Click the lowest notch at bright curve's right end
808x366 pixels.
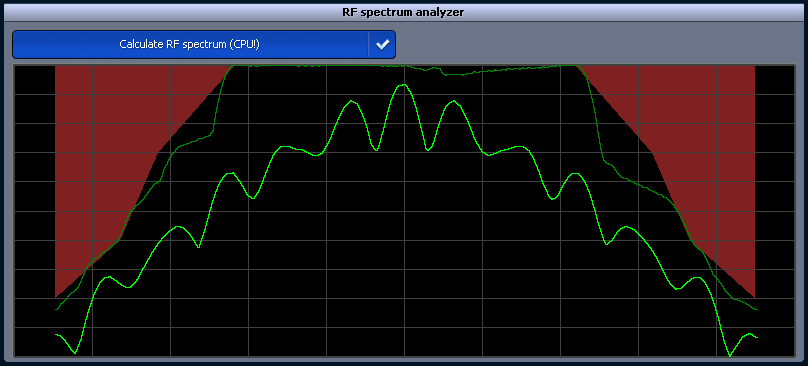(730, 355)
